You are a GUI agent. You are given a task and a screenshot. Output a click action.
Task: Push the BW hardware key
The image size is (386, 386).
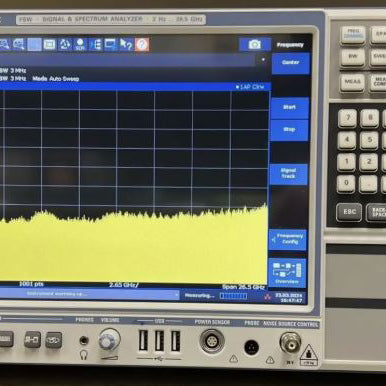(352, 57)
